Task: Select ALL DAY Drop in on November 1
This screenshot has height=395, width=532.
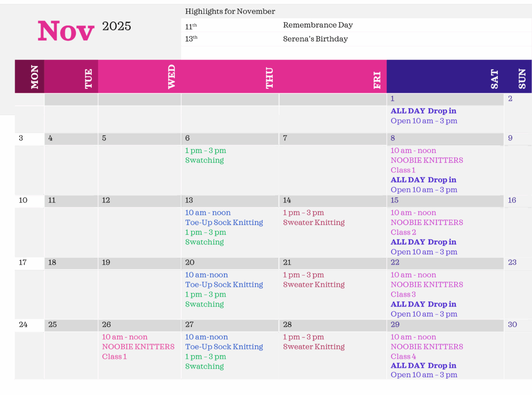Action: pos(423,111)
